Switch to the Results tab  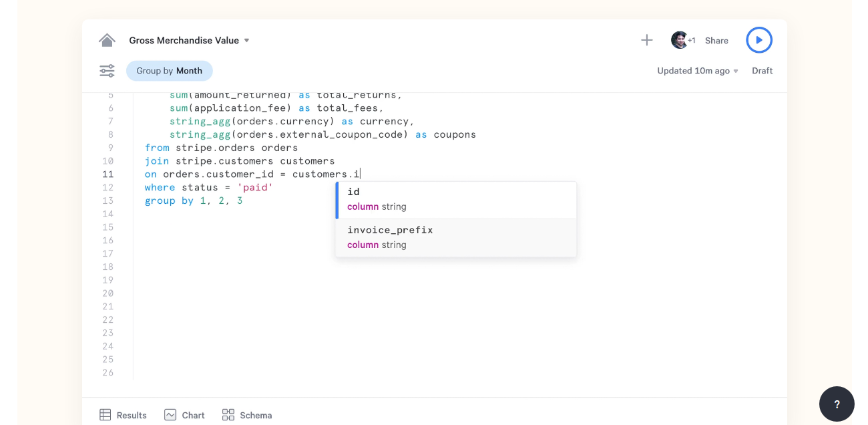(x=131, y=416)
